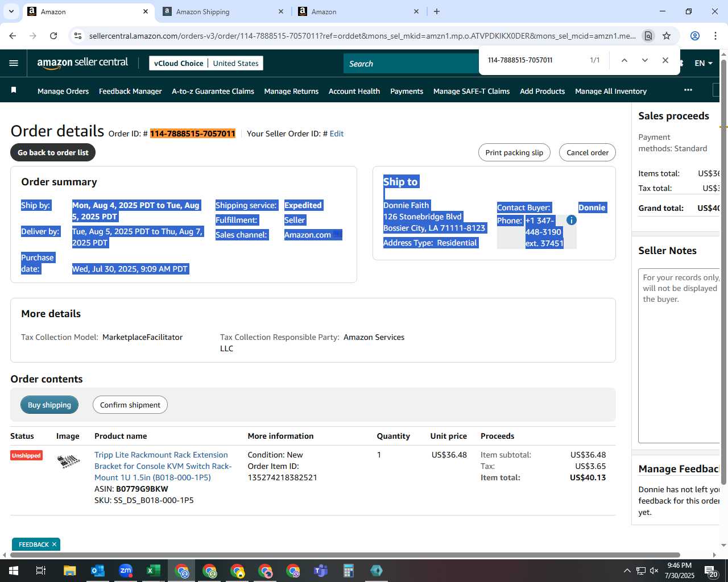Open Manage SAFE-T Claims

click(471, 91)
